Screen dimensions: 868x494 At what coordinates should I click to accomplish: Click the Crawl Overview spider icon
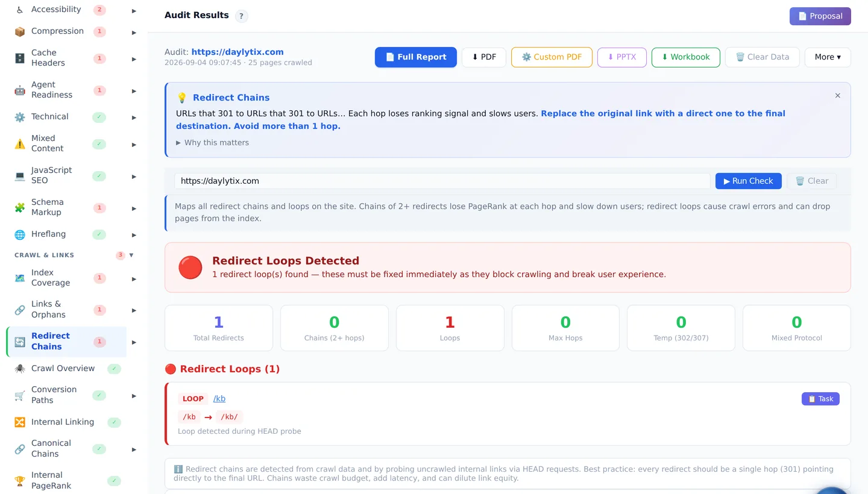[x=20, y=369]
